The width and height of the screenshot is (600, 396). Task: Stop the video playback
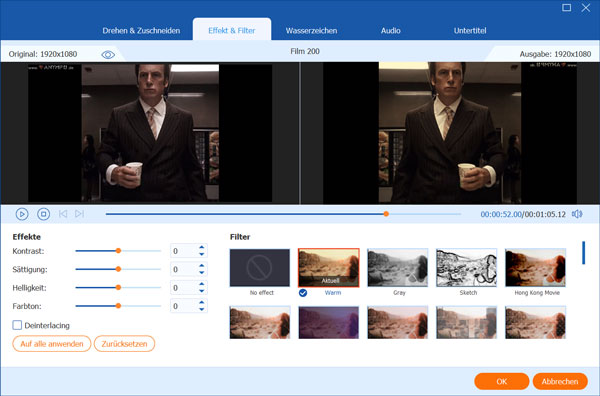point(44,214)
